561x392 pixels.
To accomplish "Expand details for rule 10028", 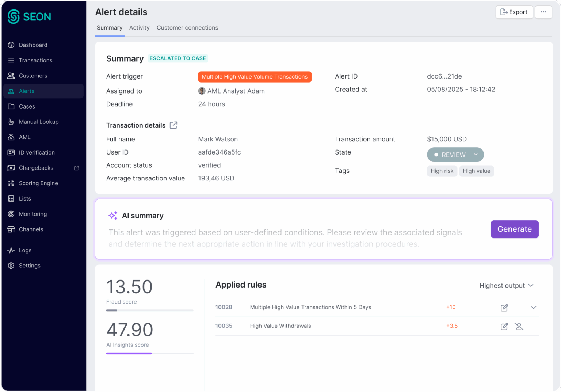I will click(533, 308).
